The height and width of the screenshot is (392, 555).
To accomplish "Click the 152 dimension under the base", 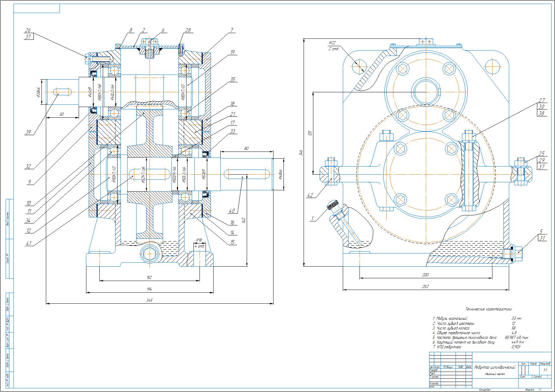I will click(149, 277).
